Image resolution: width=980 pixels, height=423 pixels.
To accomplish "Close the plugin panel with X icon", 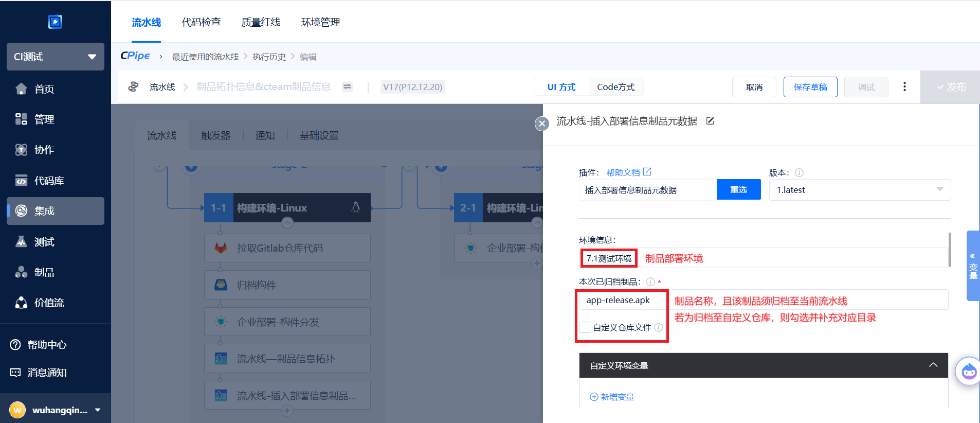I will point(541,124).
